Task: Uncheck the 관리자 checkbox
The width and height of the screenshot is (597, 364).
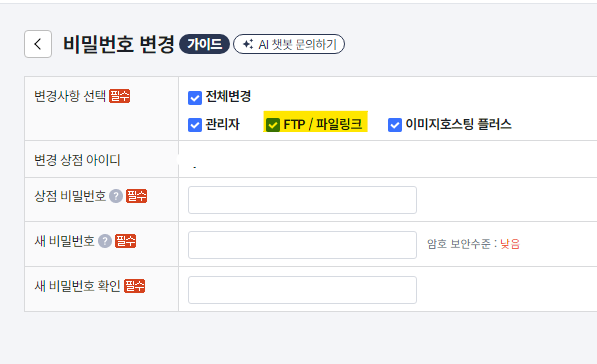Action: 195,125
